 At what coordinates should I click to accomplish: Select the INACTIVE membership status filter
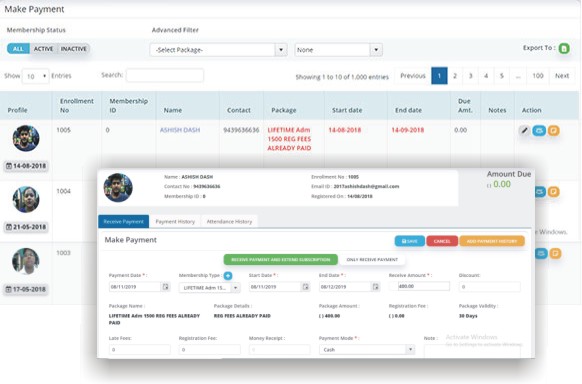73,49
